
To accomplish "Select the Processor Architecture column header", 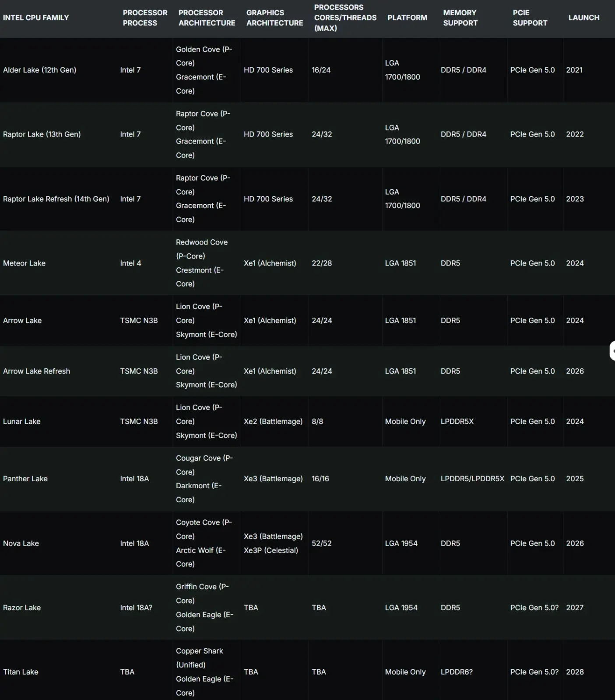I will pos(207,17).
